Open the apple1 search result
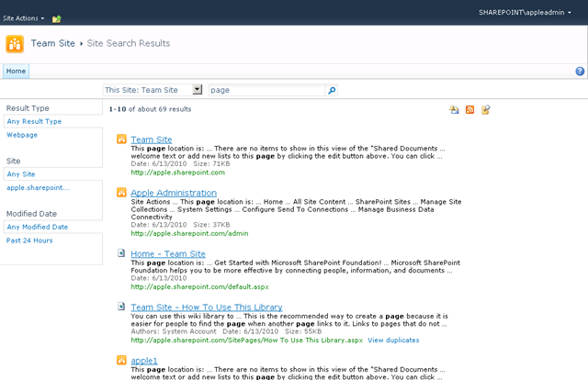This screenshot has height=380, width=588. [x=144, y=361]
